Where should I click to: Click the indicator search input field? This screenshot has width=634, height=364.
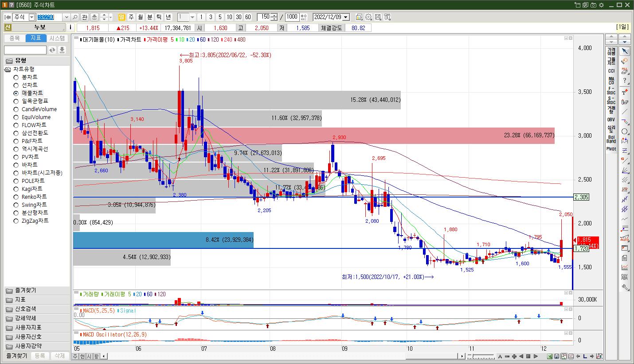click(25, 50)
